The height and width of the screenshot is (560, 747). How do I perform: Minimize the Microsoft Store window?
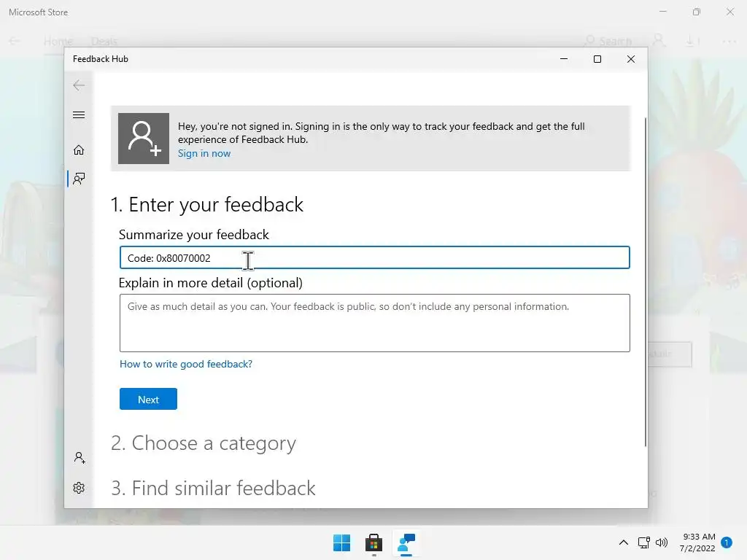(x=662, y=12)
